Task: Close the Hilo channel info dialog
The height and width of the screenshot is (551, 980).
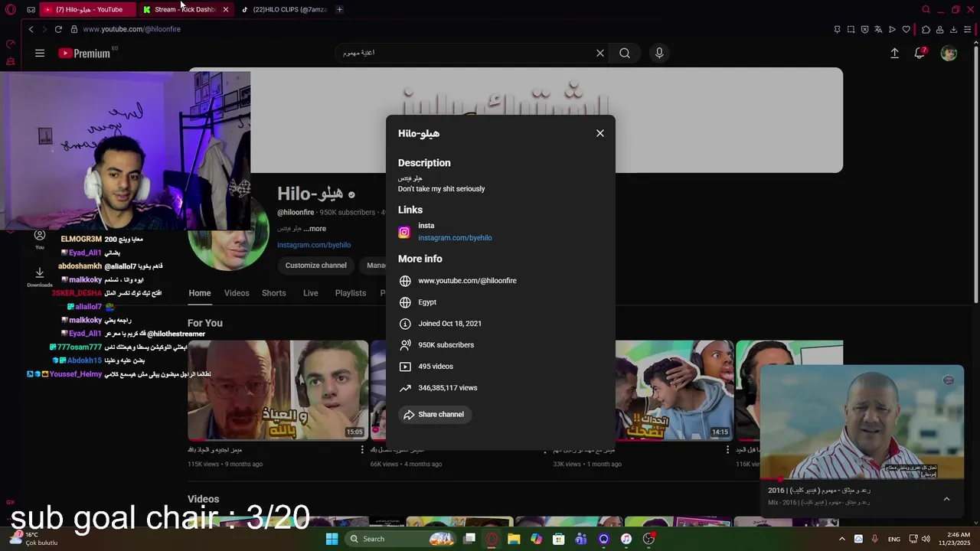Action: coord(600,133)
